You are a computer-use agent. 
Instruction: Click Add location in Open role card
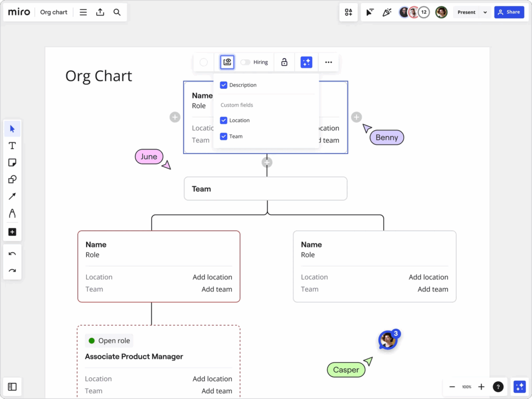click(212, 379)
